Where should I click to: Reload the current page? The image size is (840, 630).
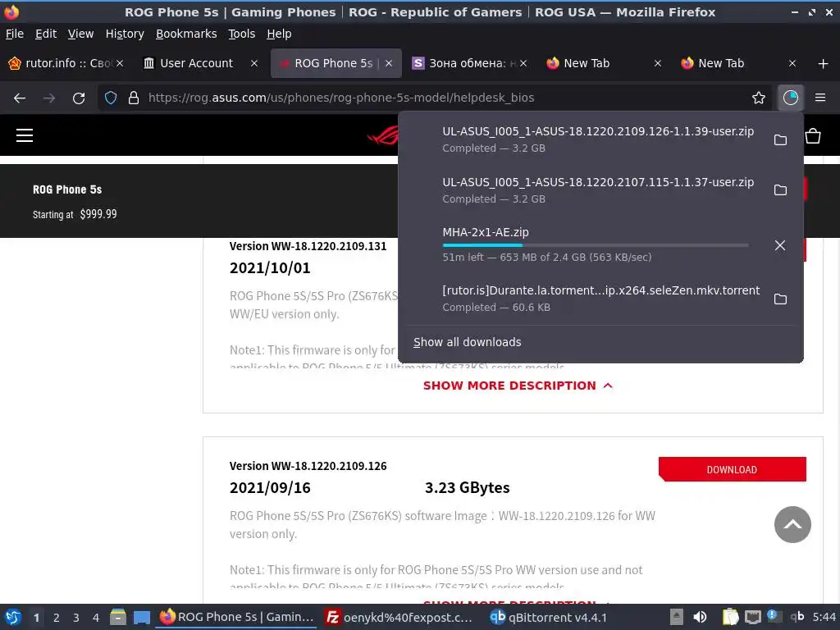[79, 98]
